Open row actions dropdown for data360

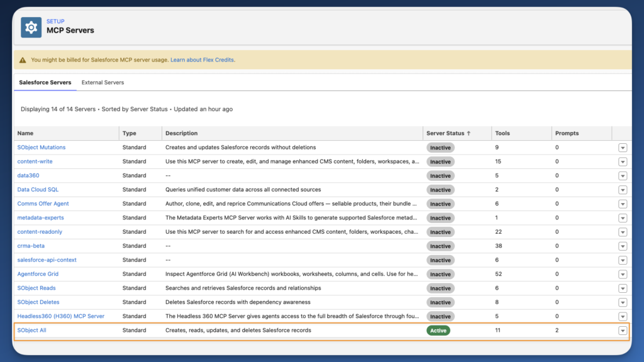point(623,176)
